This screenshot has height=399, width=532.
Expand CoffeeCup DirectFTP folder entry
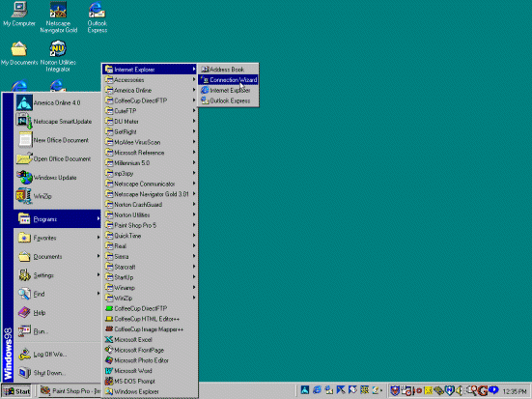tap(150, 100)
